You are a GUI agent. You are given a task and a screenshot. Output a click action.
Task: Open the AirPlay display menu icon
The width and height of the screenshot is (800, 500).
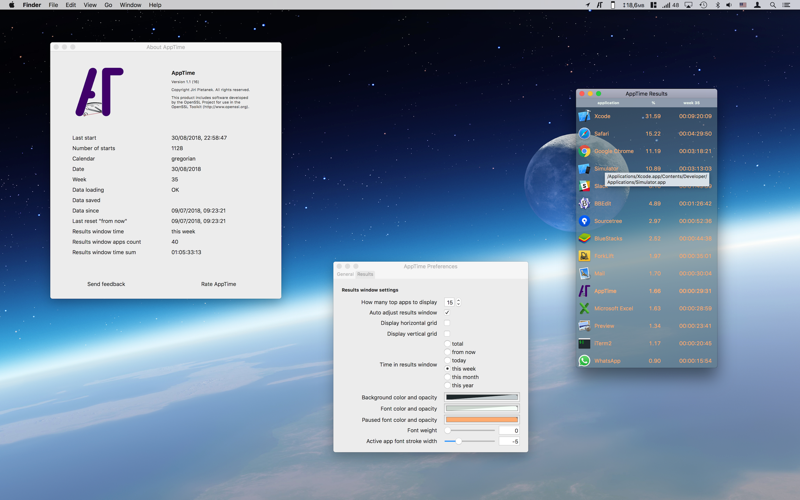[688, 5]
